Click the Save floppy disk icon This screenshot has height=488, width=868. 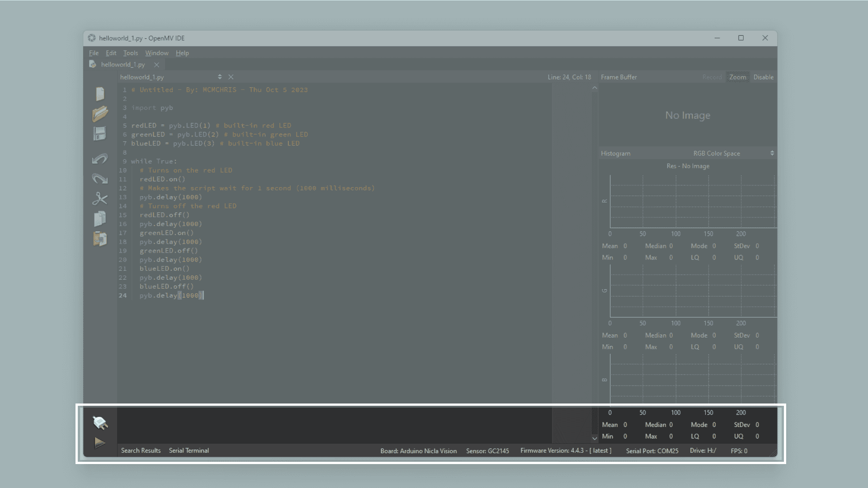[100, 134]
